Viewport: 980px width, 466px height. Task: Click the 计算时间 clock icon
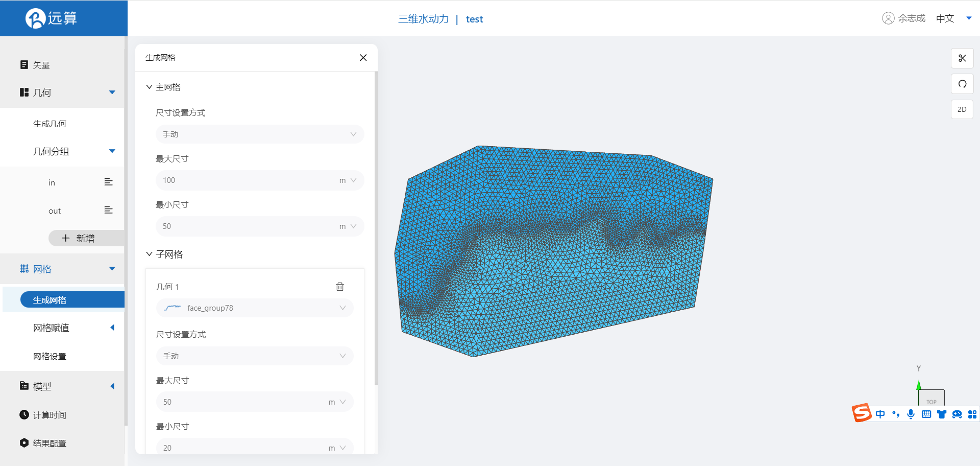(24, 414)
